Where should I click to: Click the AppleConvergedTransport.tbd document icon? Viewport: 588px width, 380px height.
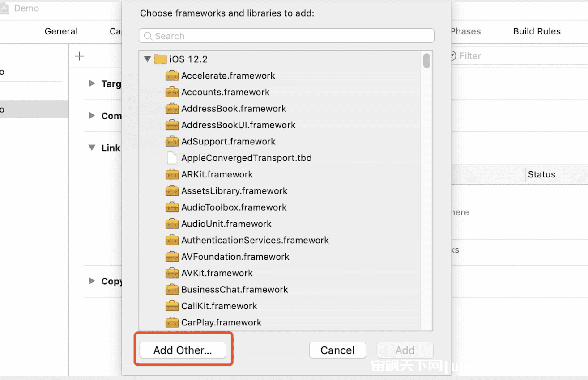pos(172,158)
